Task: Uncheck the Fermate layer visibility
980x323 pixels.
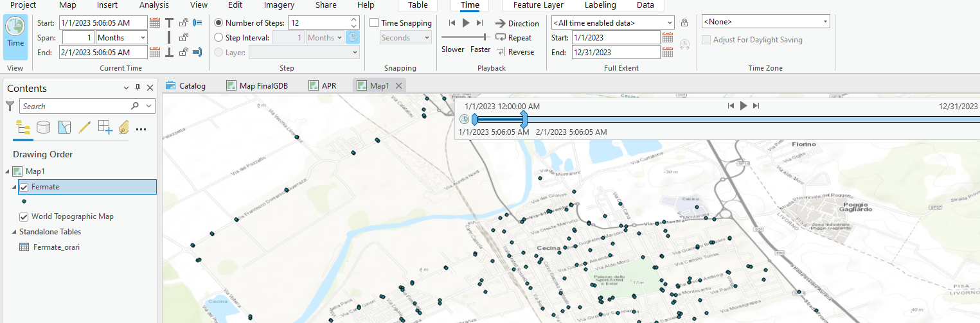Action: [x=24, y=187]
